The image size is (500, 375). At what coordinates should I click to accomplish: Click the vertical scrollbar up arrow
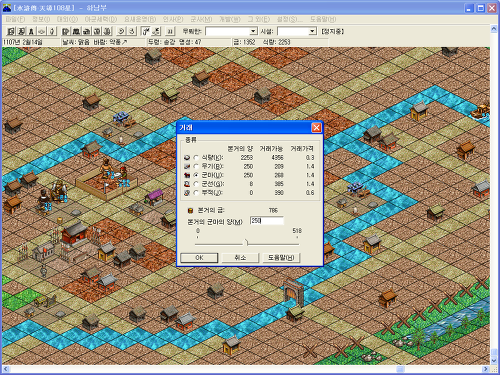(x=494, y=29)
